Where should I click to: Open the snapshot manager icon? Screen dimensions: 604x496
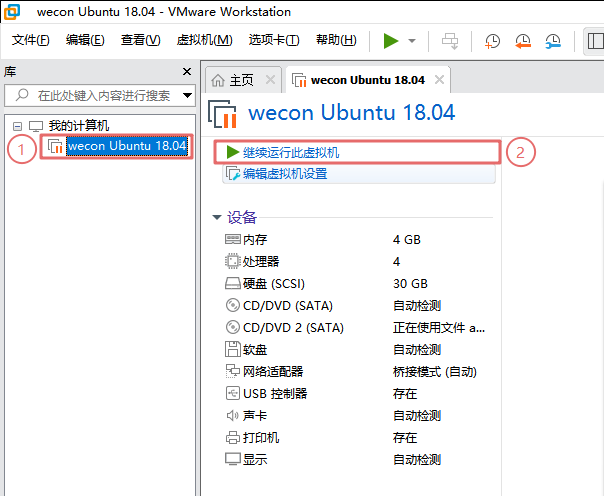(553, 41)
